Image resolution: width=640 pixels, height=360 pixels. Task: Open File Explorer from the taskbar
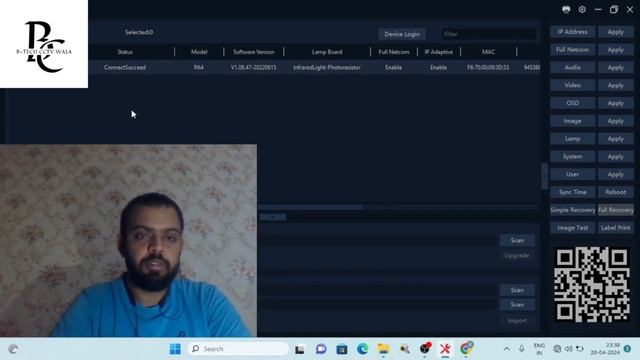[383, 349]
